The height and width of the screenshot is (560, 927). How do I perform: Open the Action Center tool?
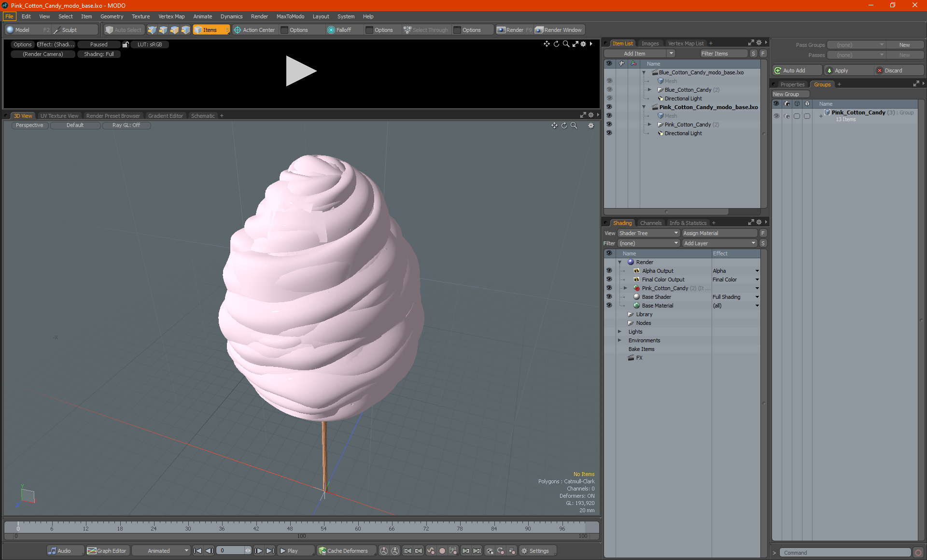(x=254, y=30)
